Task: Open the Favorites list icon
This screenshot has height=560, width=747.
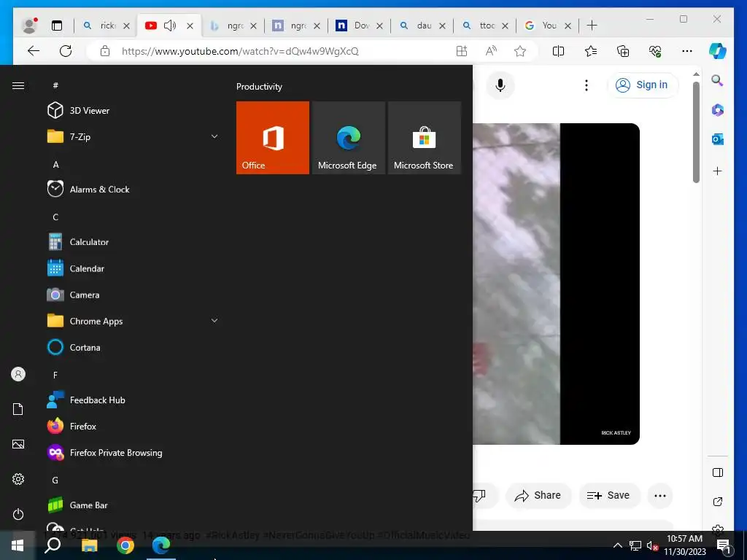Action: tap(591, 51)
